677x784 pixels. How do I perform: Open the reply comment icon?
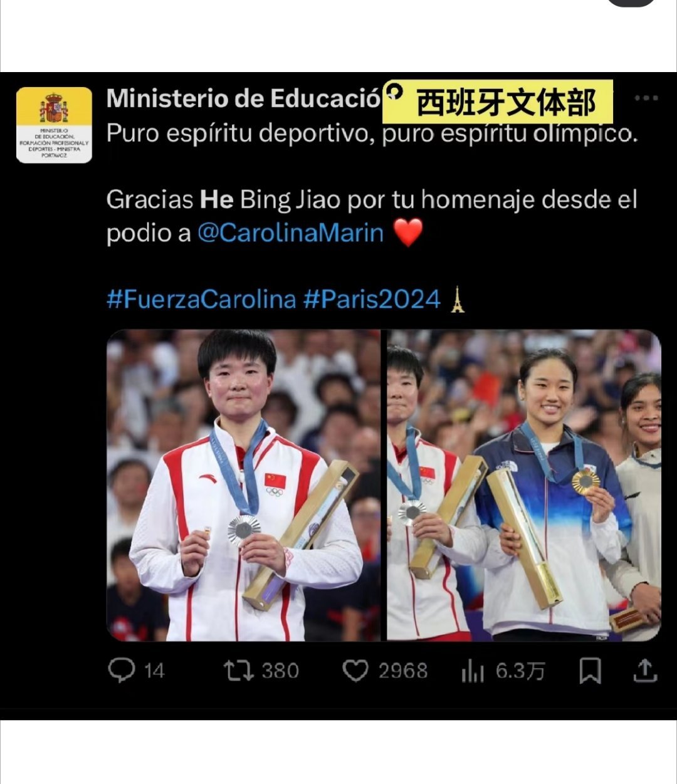[x=122, y=670]
